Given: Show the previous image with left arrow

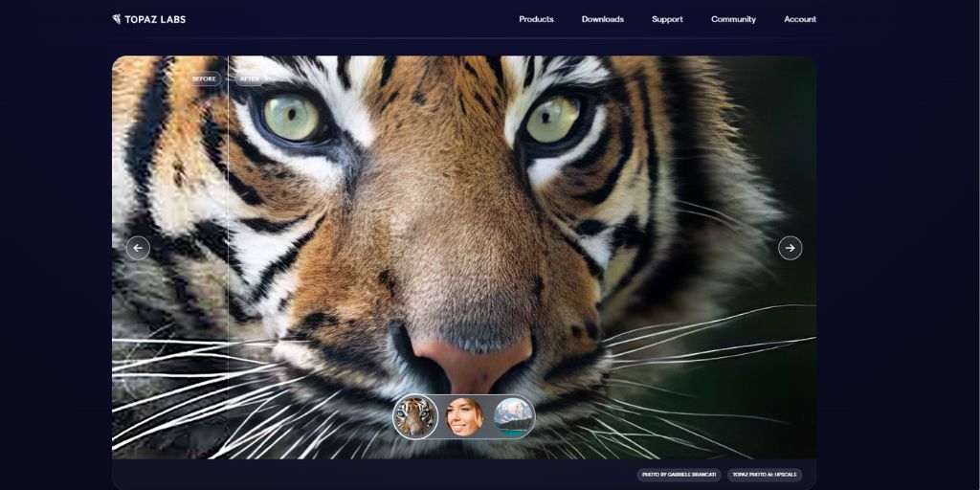Looking at the screenshot, I should 138,248.
